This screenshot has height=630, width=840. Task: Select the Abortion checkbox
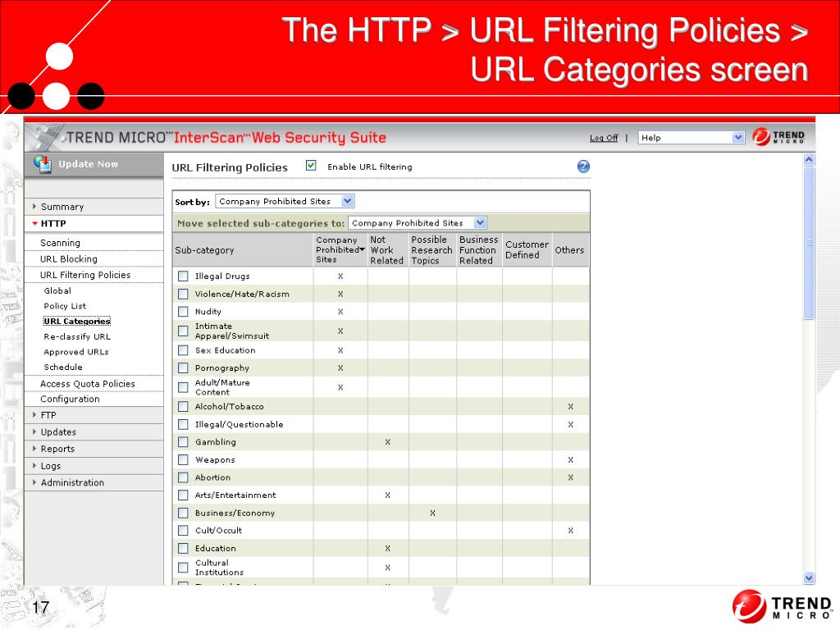pyautogui.click(x=183, y=477)
